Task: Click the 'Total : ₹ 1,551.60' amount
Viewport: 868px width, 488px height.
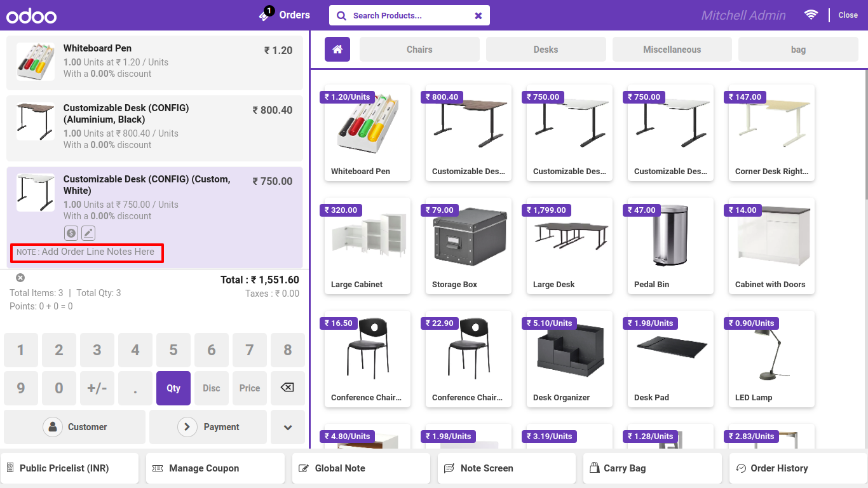Action: click(x=260, y=280)
